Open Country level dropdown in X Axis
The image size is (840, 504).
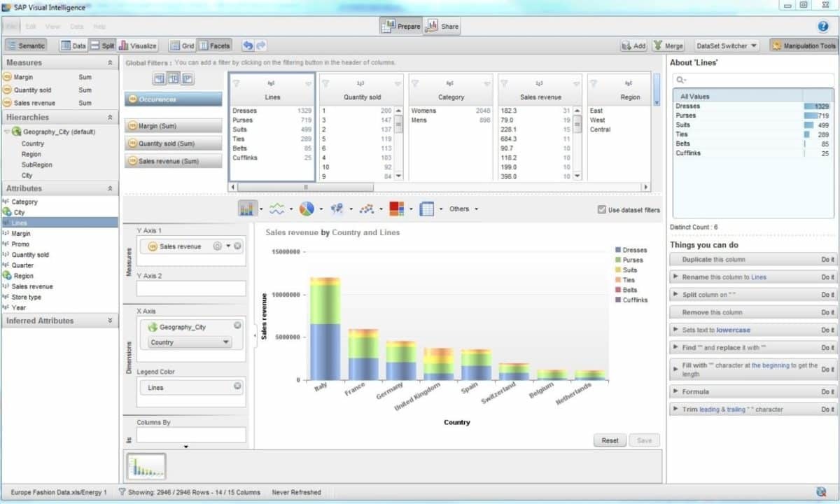[x=190, y=342]
